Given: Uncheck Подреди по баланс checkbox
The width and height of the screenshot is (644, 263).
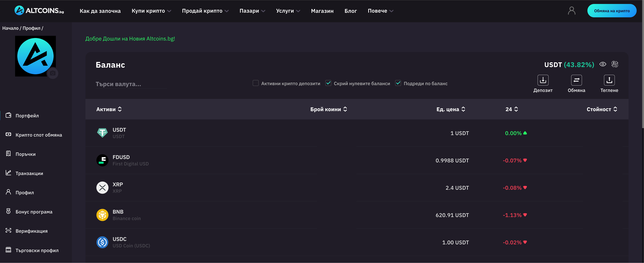Looking at the screenshot, I should (398, 83).
